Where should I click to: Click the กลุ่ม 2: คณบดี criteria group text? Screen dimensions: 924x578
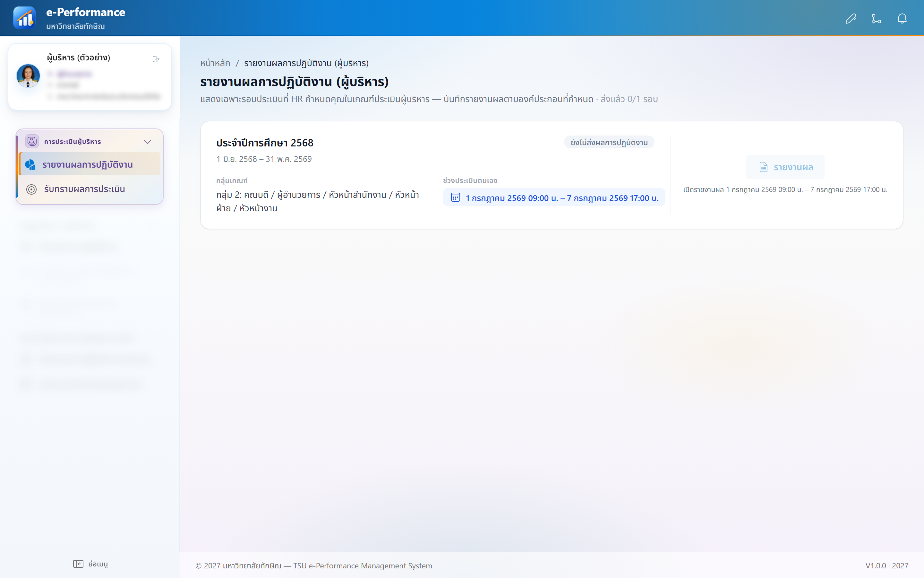click(317, 201)
